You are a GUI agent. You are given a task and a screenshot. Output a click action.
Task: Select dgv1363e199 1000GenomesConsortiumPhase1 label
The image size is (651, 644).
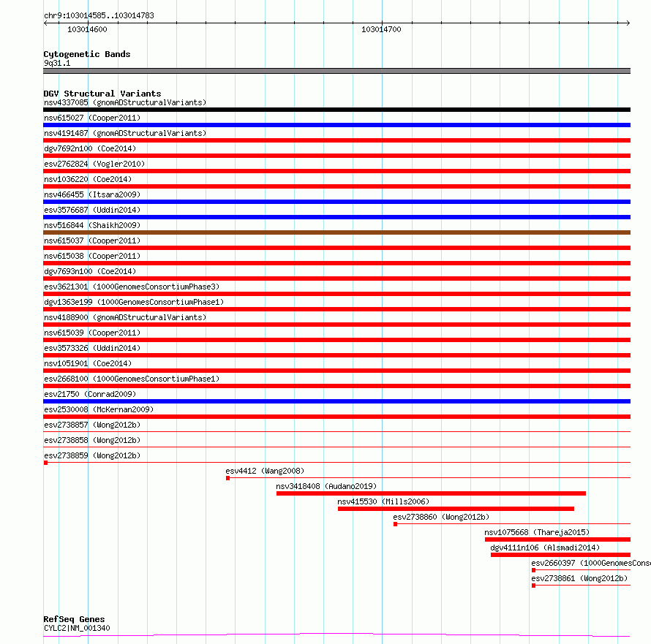[134, 302]
